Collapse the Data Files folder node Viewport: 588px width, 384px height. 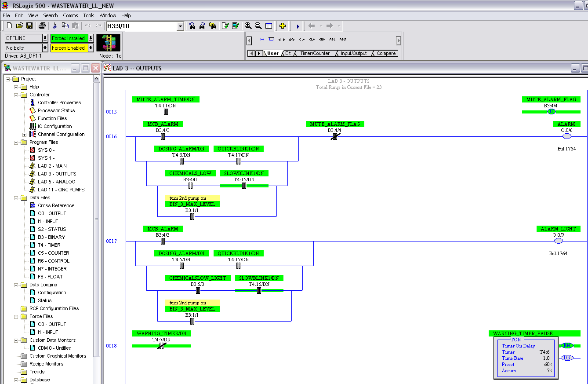[x=16, y=198]
